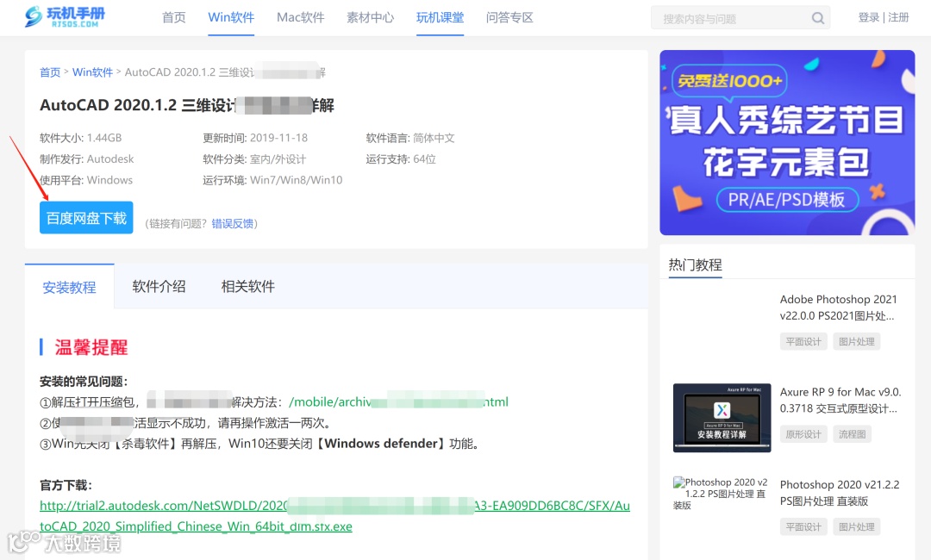
Task: Click the 软件大小: 1.44GB text
Action: (81, 138)
